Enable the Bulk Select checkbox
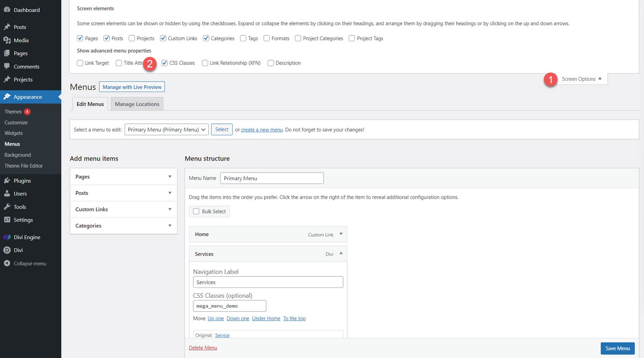The image size is (644, 358). click(196, 211)
